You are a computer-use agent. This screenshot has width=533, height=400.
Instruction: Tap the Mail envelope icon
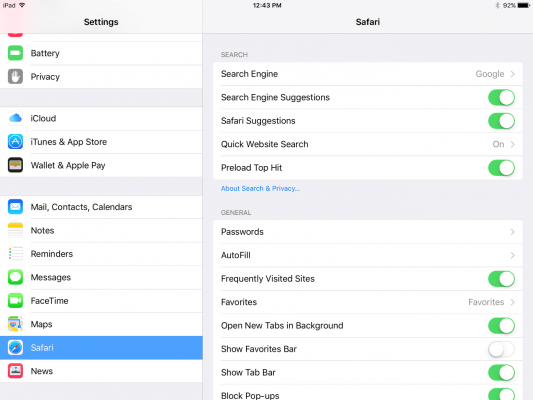coord(15,207)
